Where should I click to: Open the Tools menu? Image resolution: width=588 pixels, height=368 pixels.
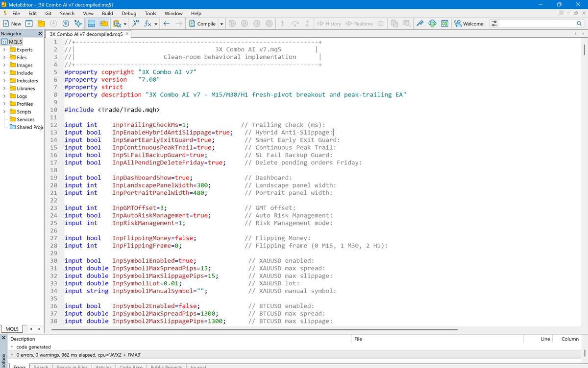150,13
